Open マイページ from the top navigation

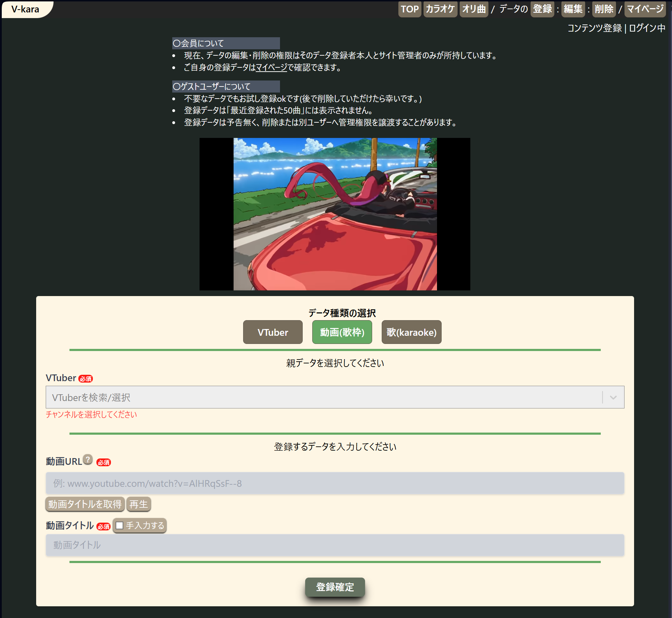(645, 9)
